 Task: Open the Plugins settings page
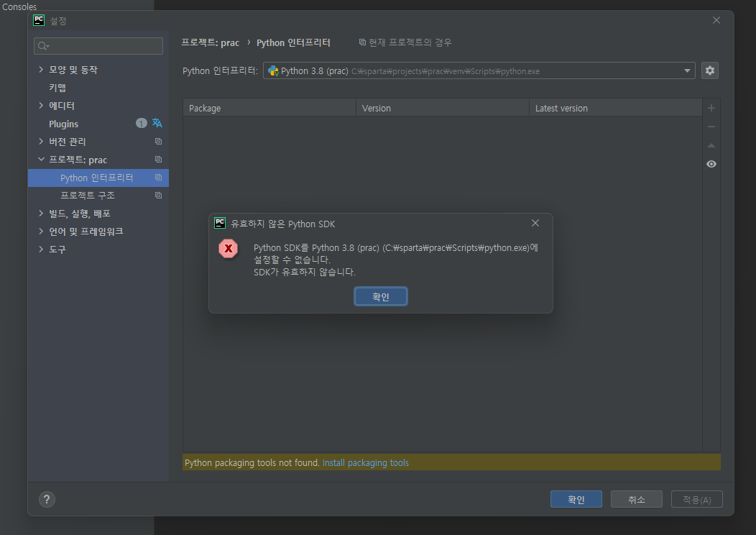click(63, 124)
